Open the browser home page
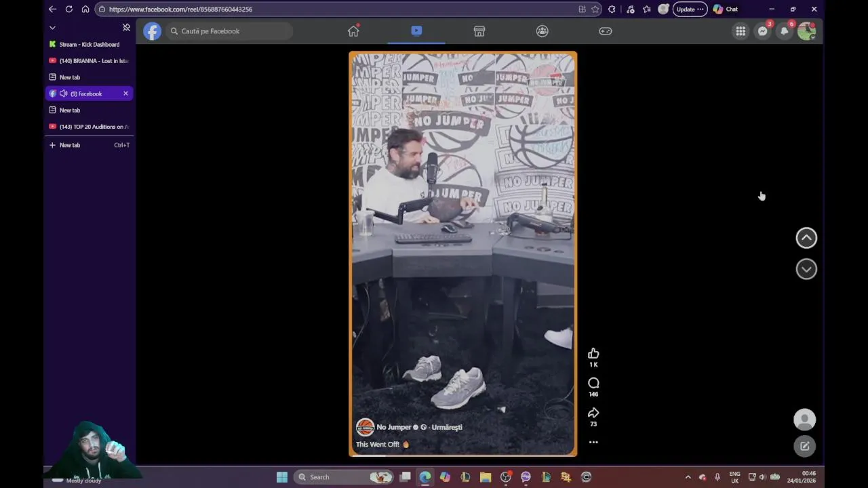 point(85,9)
